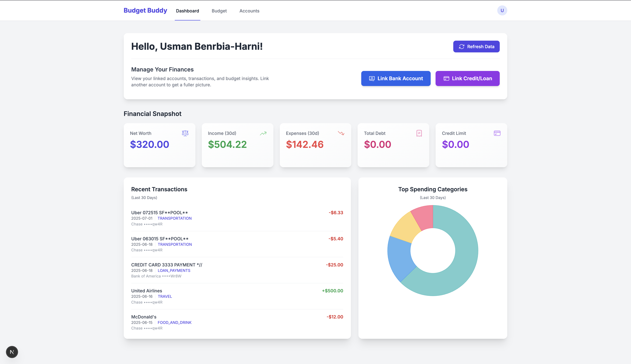Open the user avatar U menu
The image size is (631, 364).
502,11
